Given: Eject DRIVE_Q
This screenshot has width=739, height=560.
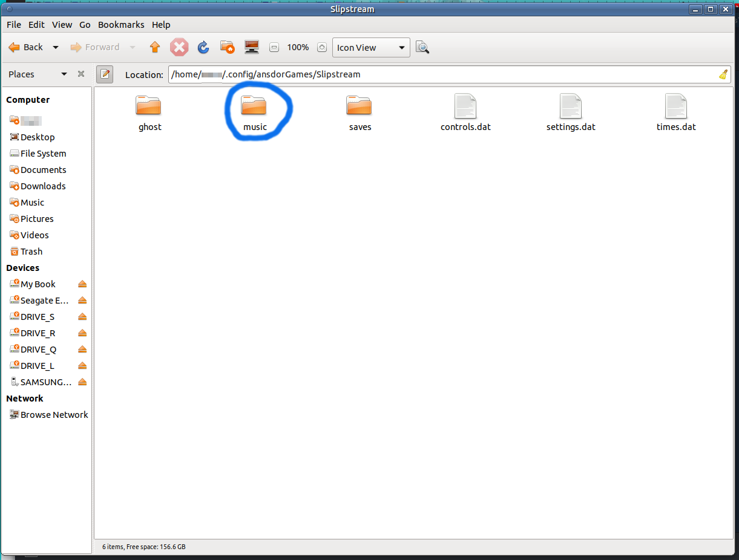Looking at the screenshot, I should (x=82, y=350).
